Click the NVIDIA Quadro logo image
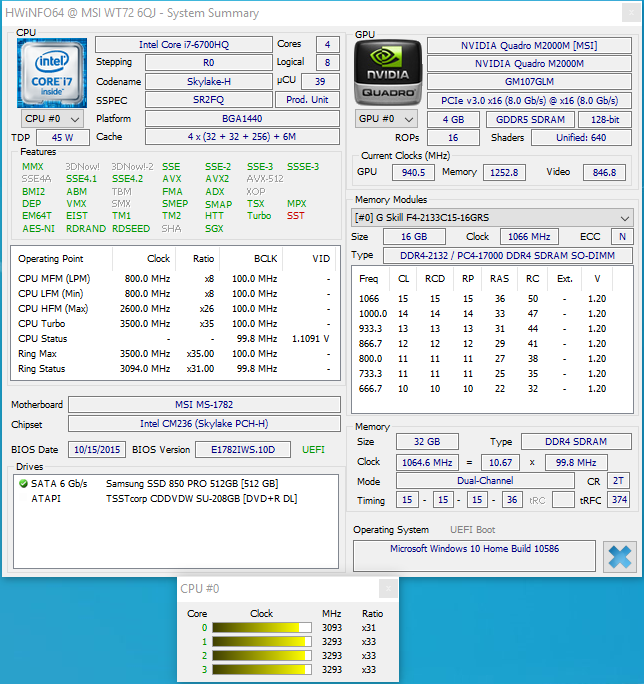This screenshot has width=644, height=684. [388, 73]
